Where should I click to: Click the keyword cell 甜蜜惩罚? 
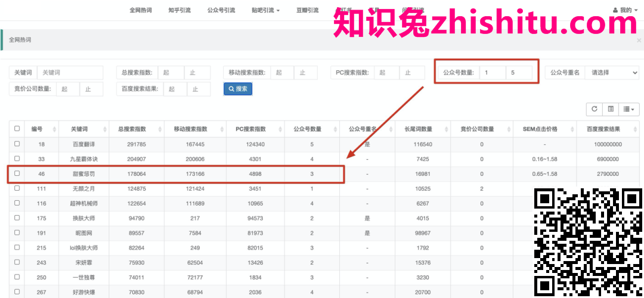(x=84, y=174)
